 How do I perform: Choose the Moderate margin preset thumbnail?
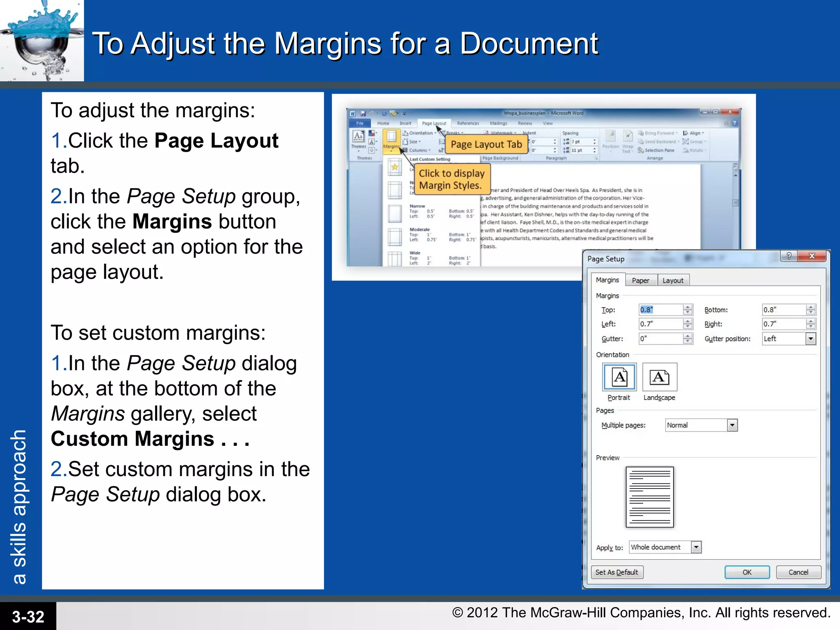click(395, 236)
